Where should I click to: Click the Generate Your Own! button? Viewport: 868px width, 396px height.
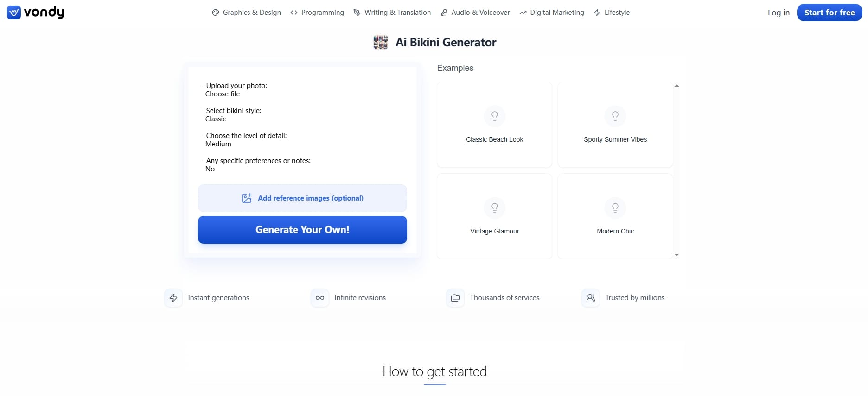302,230
